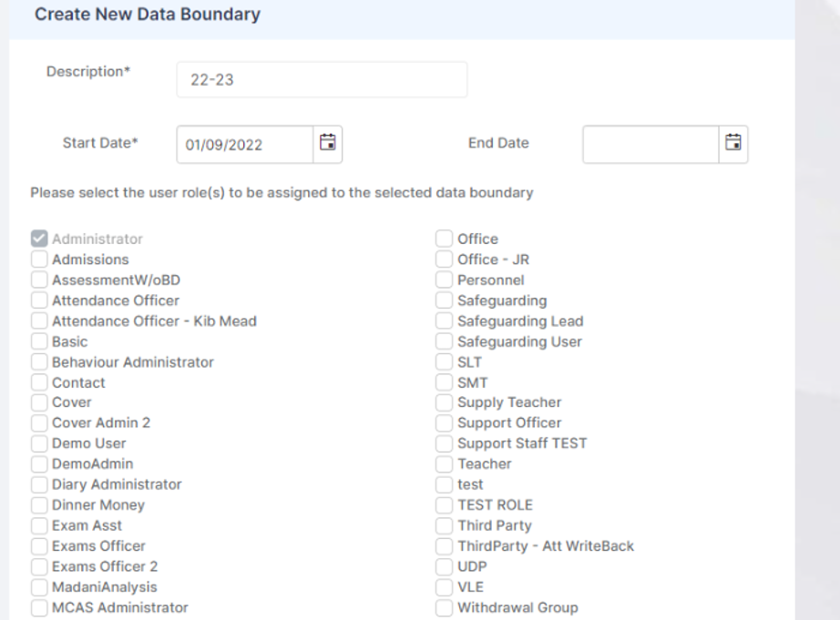Tick the Withdrawal Group checkbox
Image resolution: width=840 pixels, height=620 pixels.
pos(444,608)
